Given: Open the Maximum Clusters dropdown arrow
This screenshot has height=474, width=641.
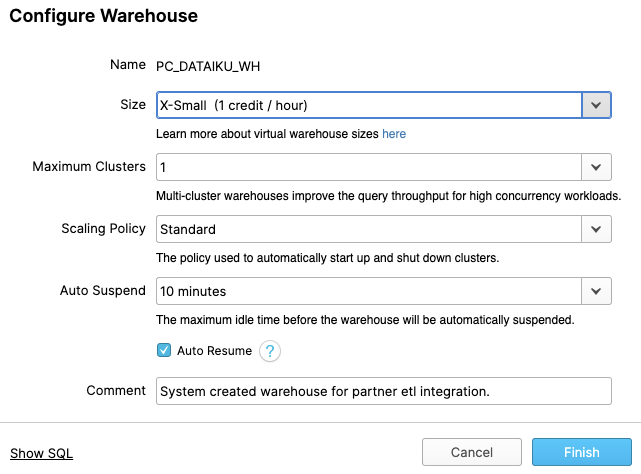Looking at the screenshot, I should coord(596,167).
